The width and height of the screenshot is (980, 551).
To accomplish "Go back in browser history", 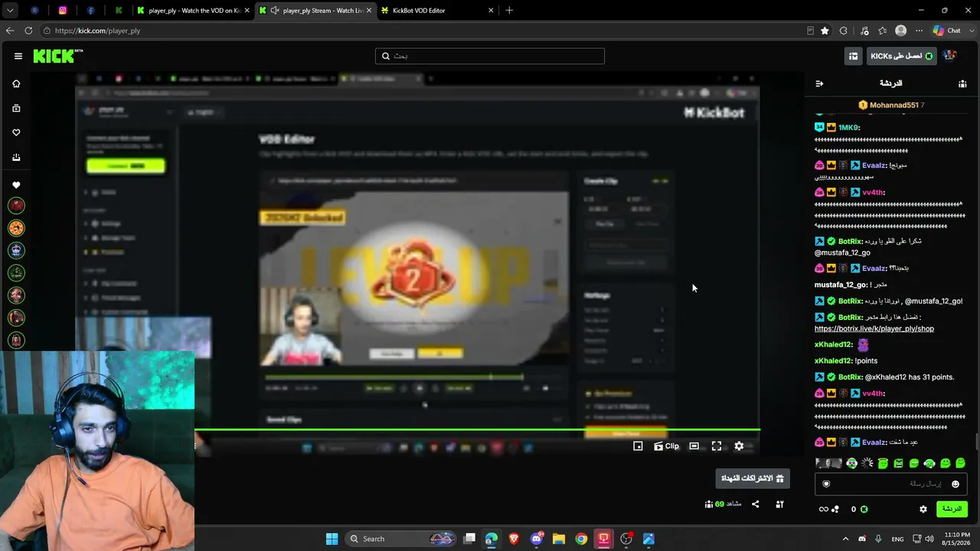I will [x=10, y=31].
